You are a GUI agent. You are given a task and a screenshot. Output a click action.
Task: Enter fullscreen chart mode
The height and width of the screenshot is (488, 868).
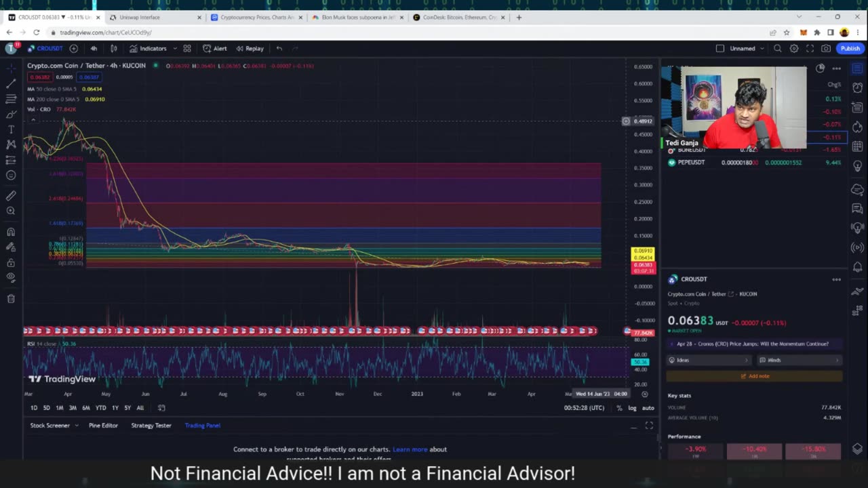click(810, 48)
